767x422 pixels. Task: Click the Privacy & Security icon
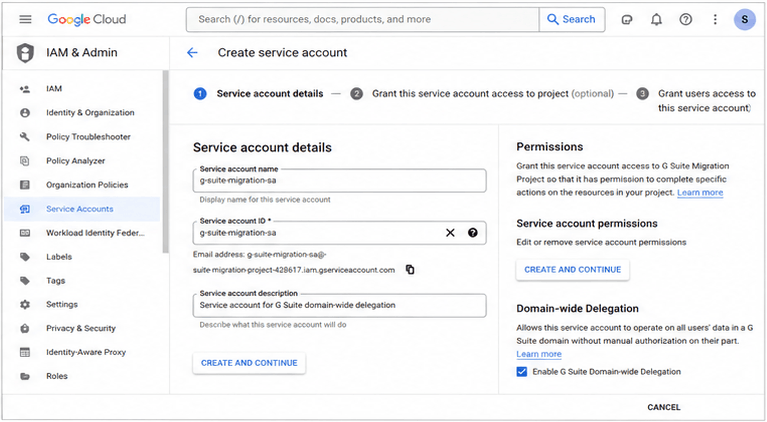25,328
